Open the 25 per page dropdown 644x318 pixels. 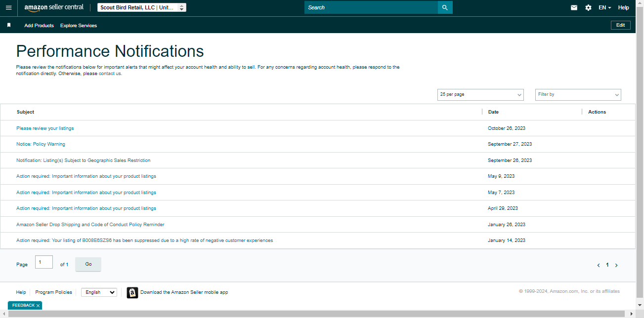coord(480,94)
